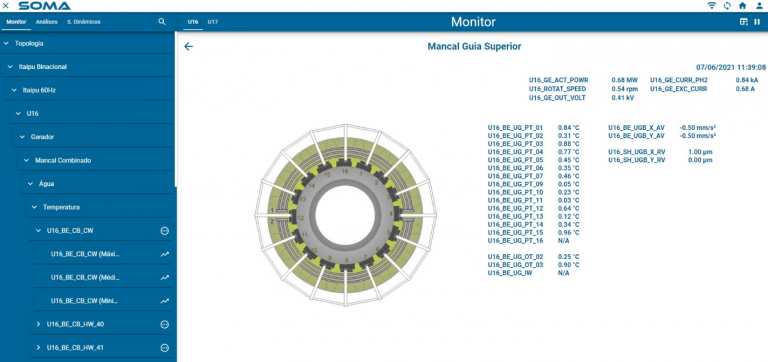Switch to the Análises tab
768x362 pixels.
(x=47, y=22)
